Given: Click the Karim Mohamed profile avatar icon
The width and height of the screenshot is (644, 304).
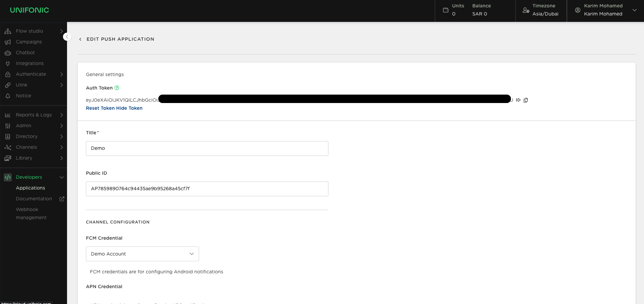Looking at the screenshot, I should point(578,10).
